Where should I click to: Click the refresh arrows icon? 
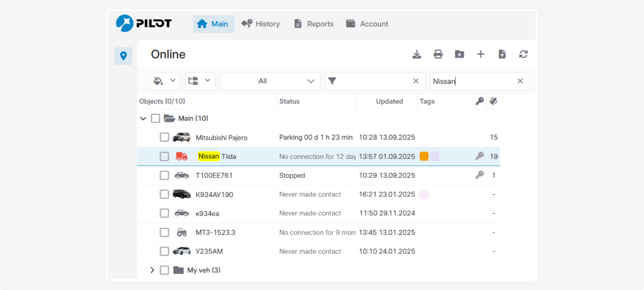tap(523, 54)
